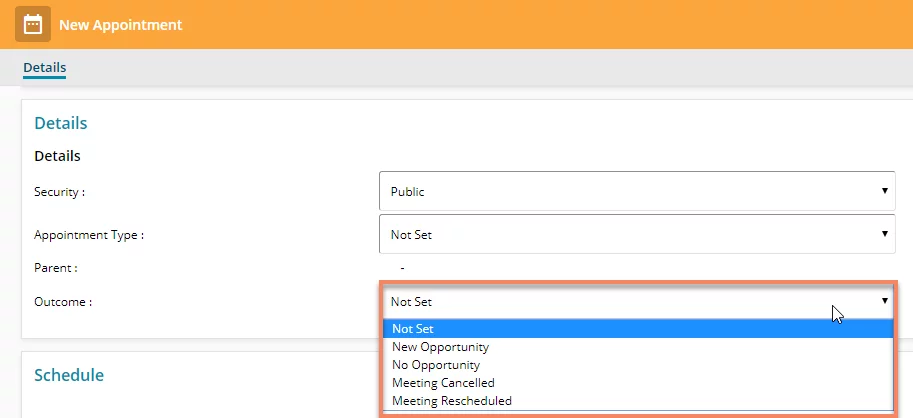Click the Appointment Type dropdown arrow

click(x=884, y=234)
